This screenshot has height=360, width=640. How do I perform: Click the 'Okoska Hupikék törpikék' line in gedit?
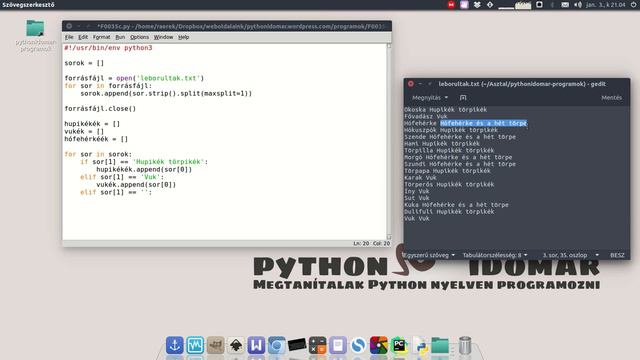pos(445,109)
